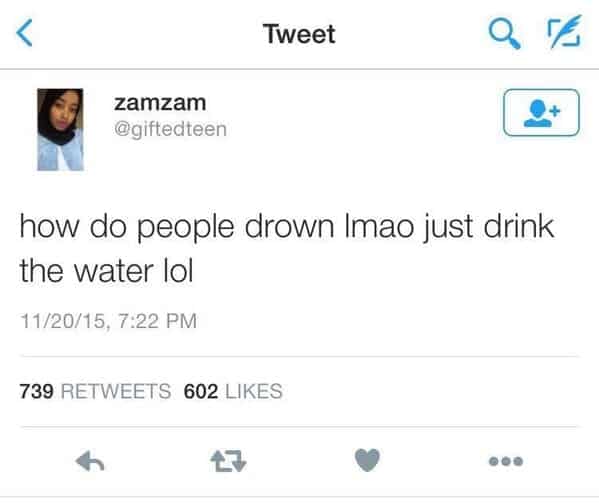Tap the RETWEETS label text
Viewport: 599px width, 503px height.
point(116,391)
